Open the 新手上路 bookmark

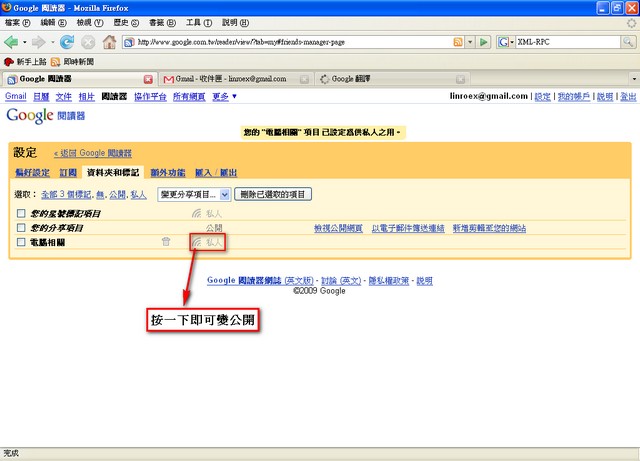point(25,62)
